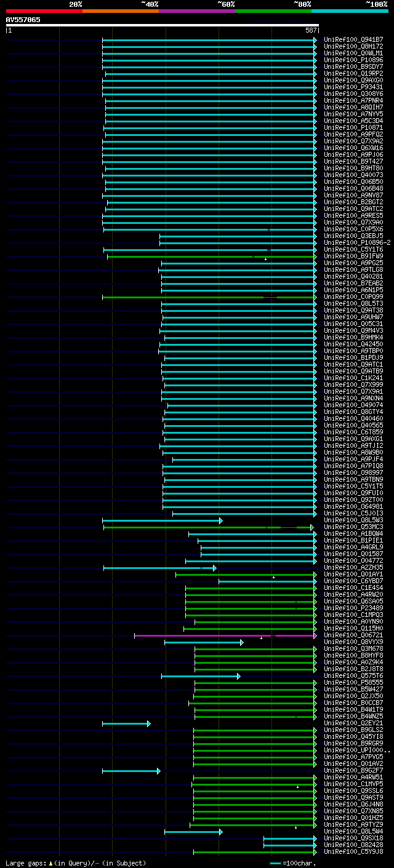Click the query end position 587

[311, 30]
